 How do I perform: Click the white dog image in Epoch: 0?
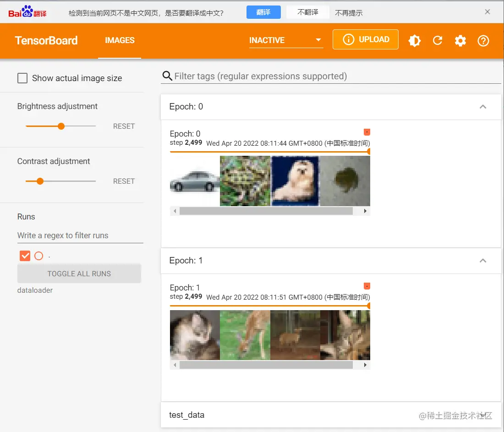pos(296,181)
